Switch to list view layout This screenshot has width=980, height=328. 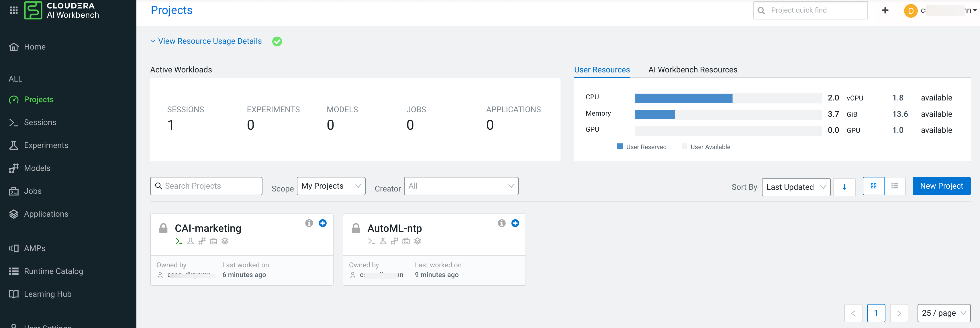coord(894,186)
